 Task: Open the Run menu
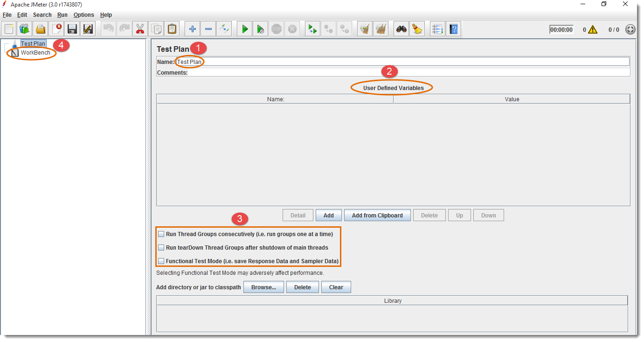tap(62, 15)
